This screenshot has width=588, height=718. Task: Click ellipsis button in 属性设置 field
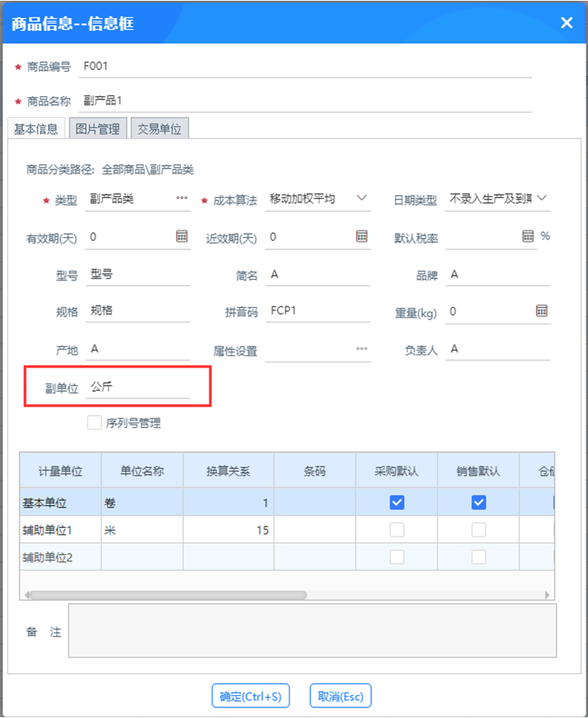coord(362,349)
